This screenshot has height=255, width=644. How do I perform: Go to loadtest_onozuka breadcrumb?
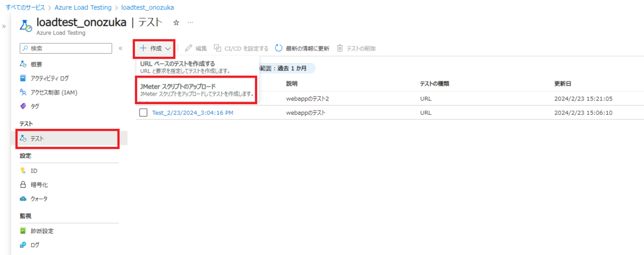148,8
